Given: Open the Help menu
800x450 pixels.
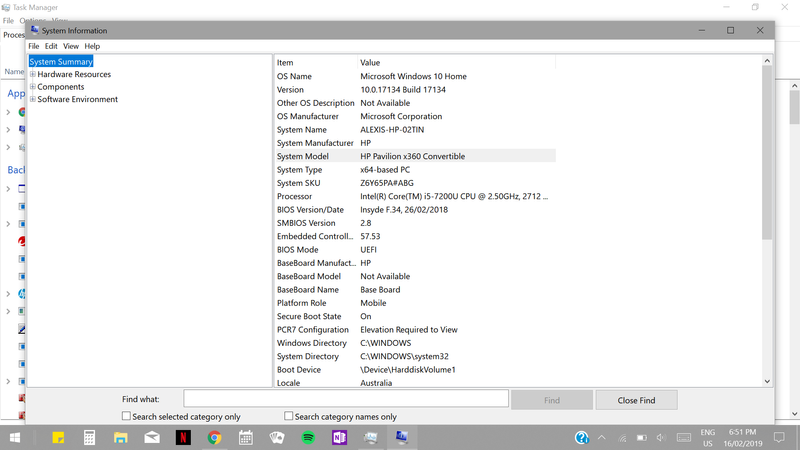Looking at the screenshot, I should pos(92,46).
